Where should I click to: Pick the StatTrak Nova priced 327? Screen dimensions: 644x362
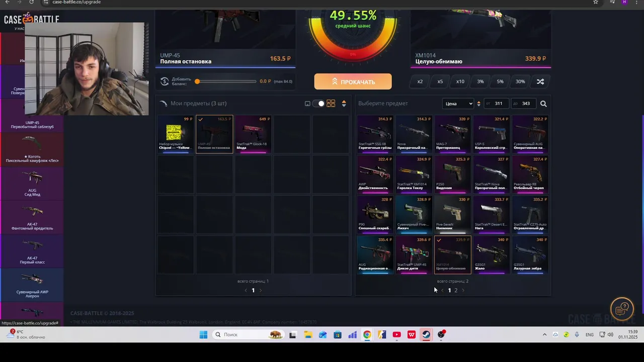pos(492,174)
